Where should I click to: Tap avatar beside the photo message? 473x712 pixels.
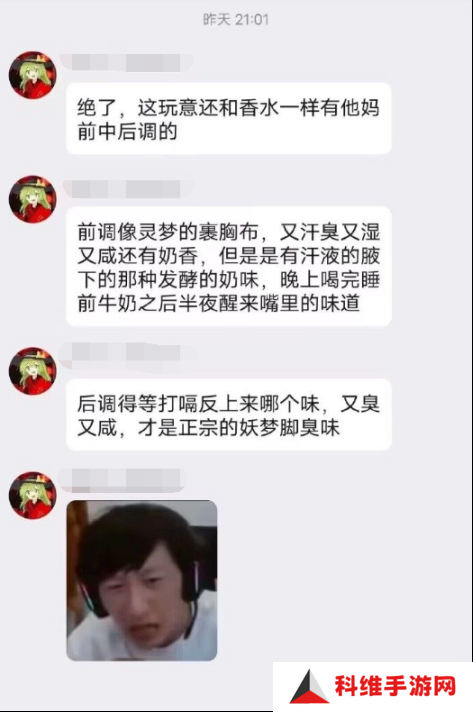point(33,495)
